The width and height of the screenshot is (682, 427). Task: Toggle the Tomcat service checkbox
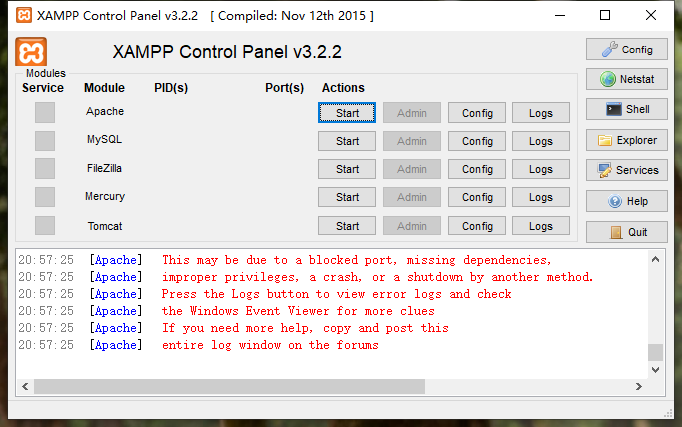point(45,226)
